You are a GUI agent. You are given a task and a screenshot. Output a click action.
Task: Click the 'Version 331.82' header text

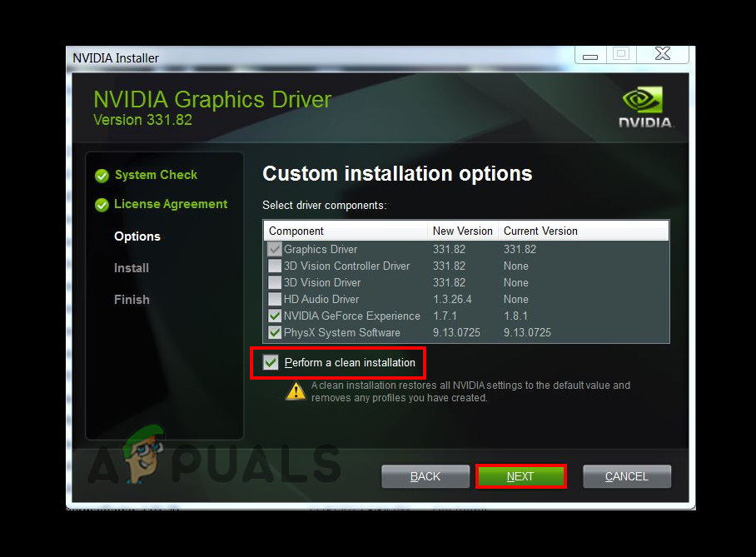pyautogui.click(x=142, y=120)
